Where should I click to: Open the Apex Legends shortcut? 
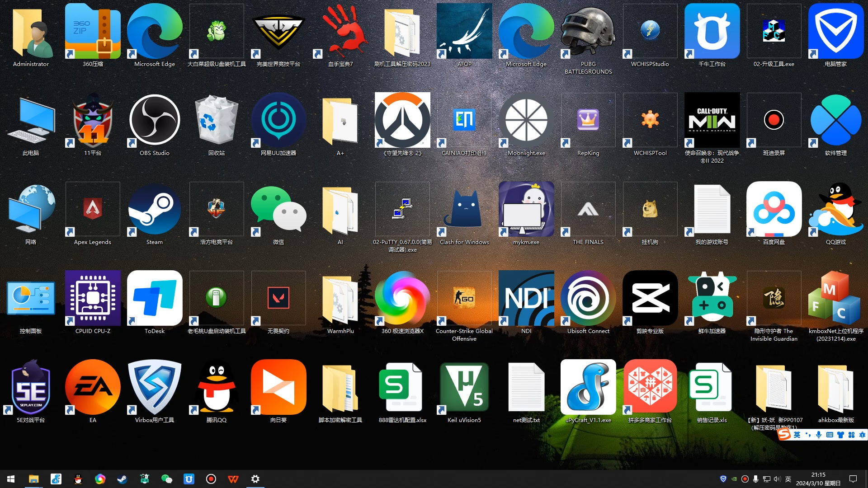[93, 213]
